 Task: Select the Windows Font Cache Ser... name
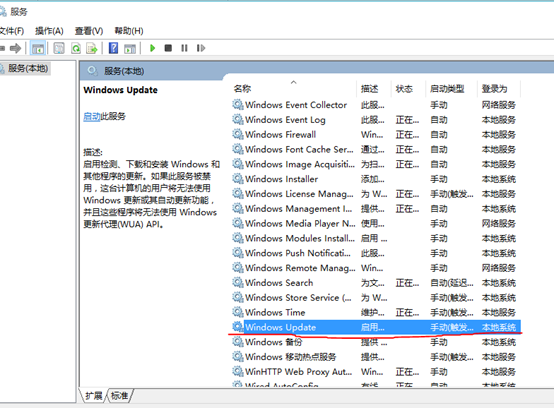(299, 149)
